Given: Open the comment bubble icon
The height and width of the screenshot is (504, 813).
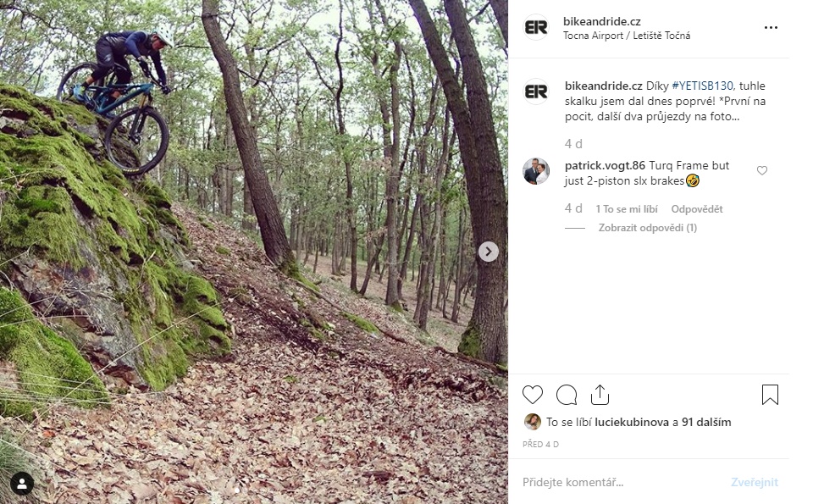Looking at the screenshot, I should [x=567, y=395].
